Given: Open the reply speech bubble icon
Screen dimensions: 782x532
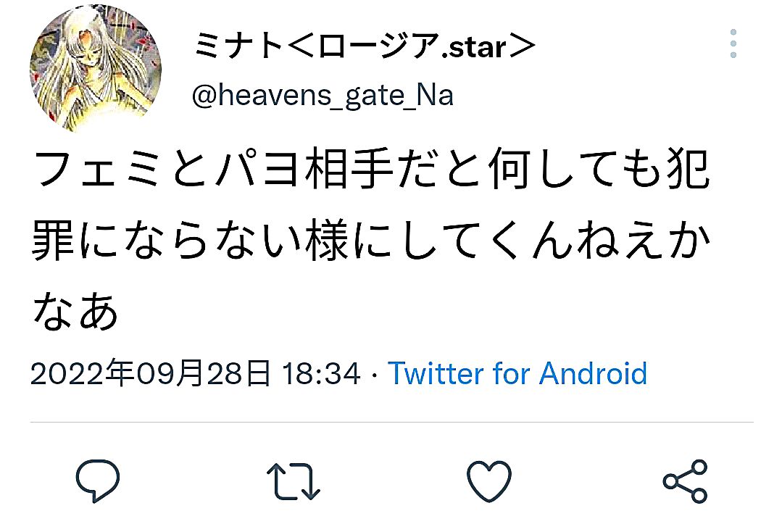Looking at the screenshot, I should click(98, 480).
